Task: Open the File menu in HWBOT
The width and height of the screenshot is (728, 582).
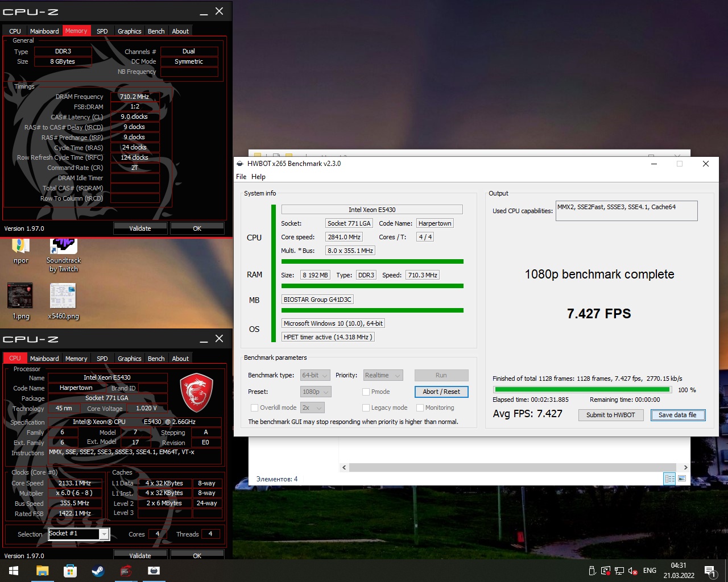Action: pos(241,177)
